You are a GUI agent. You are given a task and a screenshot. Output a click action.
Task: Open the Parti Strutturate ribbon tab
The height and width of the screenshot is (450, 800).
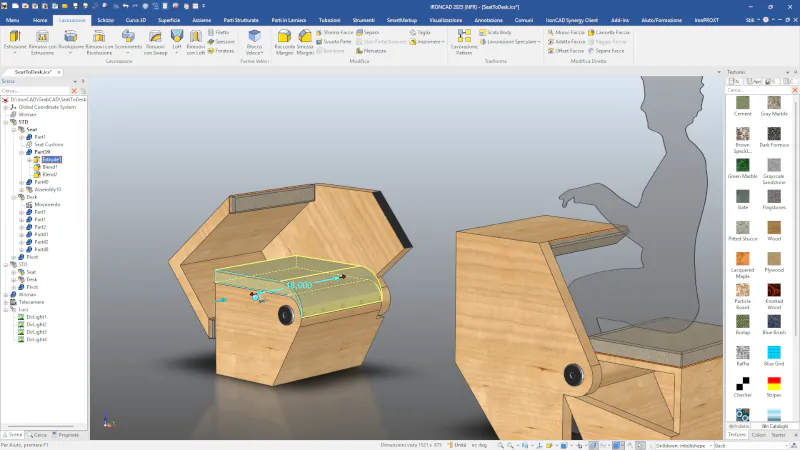click(241, 20)
